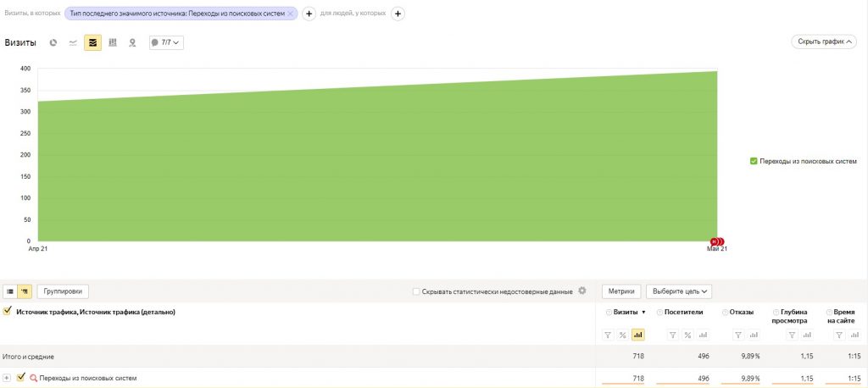Enable hiding statistically unreliable data
Viewport: 868px width, 388px height.
tap(416, 291)
